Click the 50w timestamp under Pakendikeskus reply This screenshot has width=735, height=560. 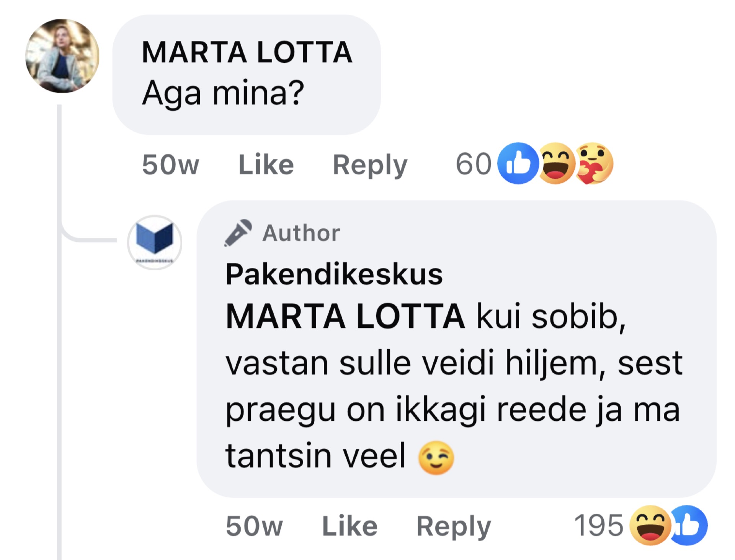click(x=254, y=526)
